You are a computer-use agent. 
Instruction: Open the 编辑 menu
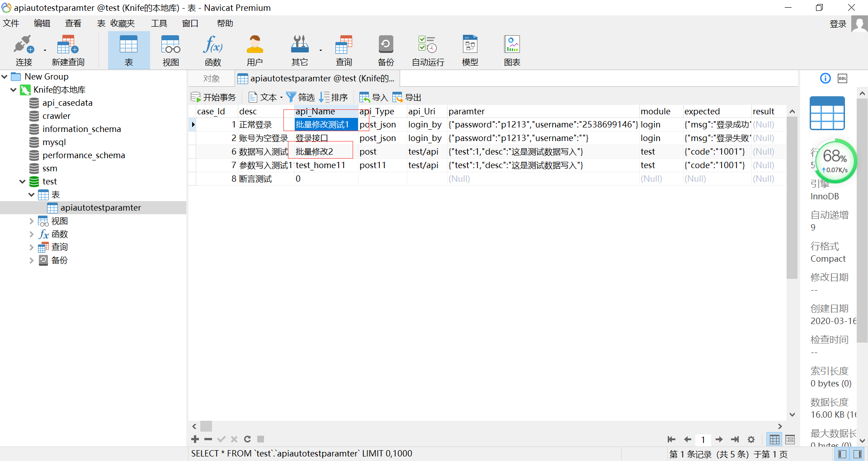coord(42,23)
